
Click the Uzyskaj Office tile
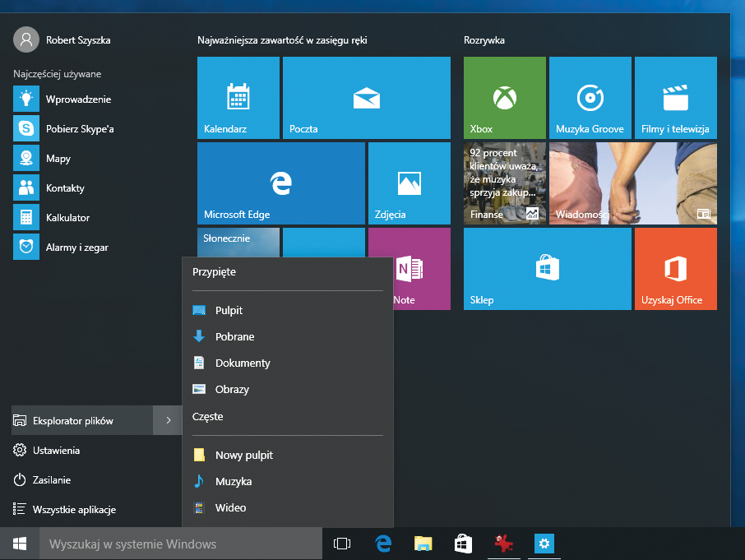(x=675, y=268)
